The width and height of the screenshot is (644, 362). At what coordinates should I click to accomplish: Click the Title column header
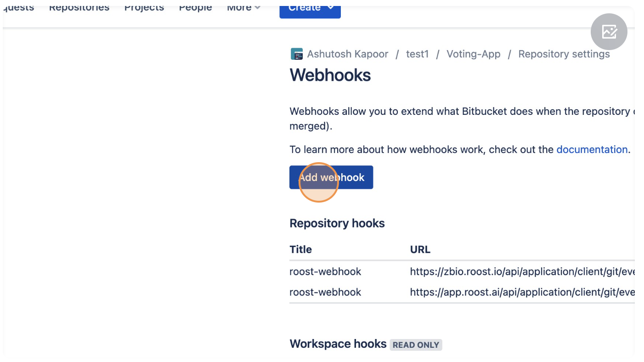coord(300,249)
